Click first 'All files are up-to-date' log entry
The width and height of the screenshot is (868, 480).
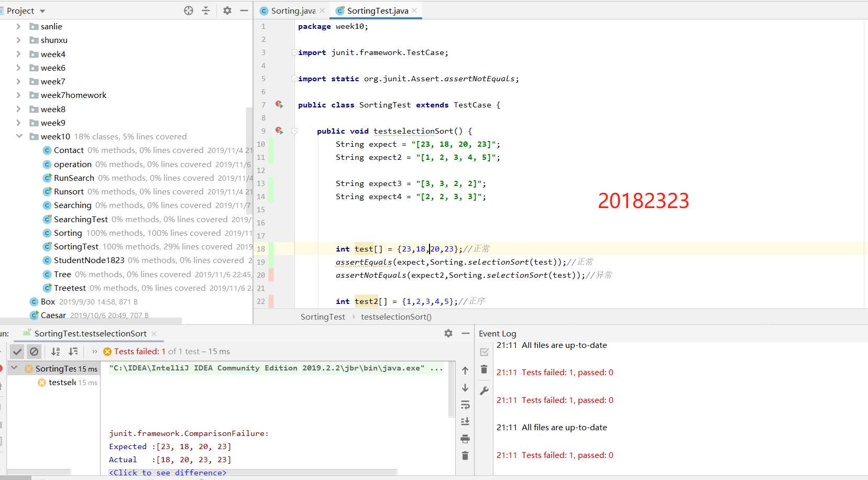564,345
